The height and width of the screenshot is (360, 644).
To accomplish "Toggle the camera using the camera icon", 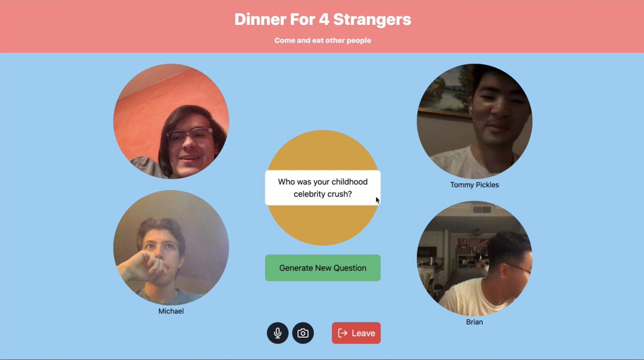I will pyautogui.click(x=303, y=333).
